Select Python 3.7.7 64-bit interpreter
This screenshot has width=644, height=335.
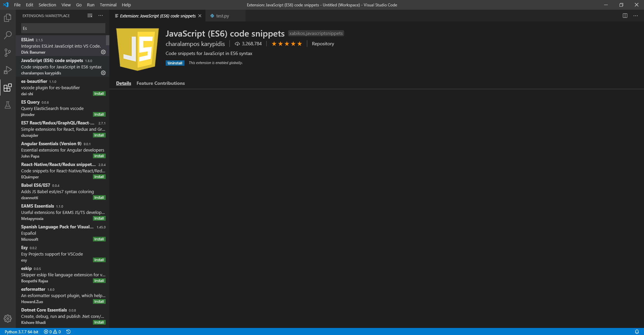point(21,332)
